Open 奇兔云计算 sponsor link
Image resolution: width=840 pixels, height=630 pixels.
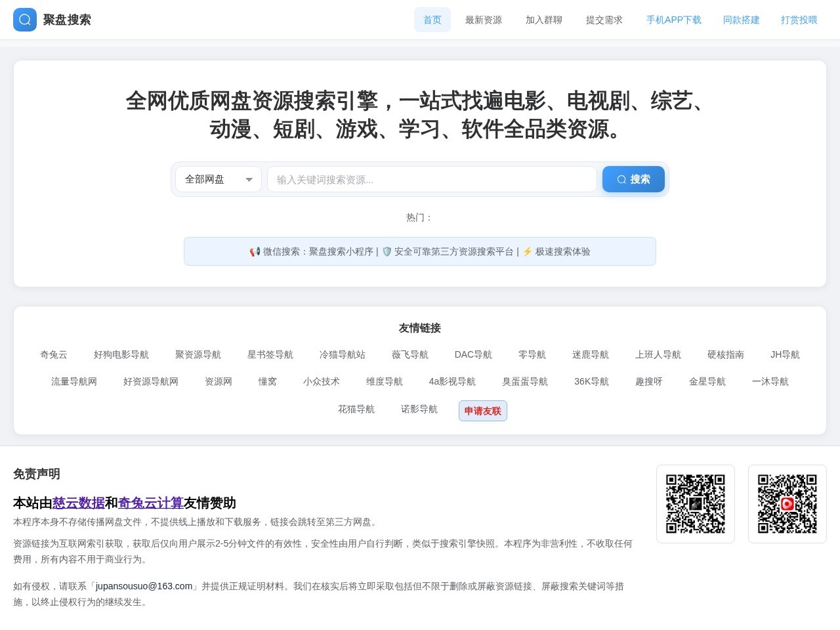point(151,503)
